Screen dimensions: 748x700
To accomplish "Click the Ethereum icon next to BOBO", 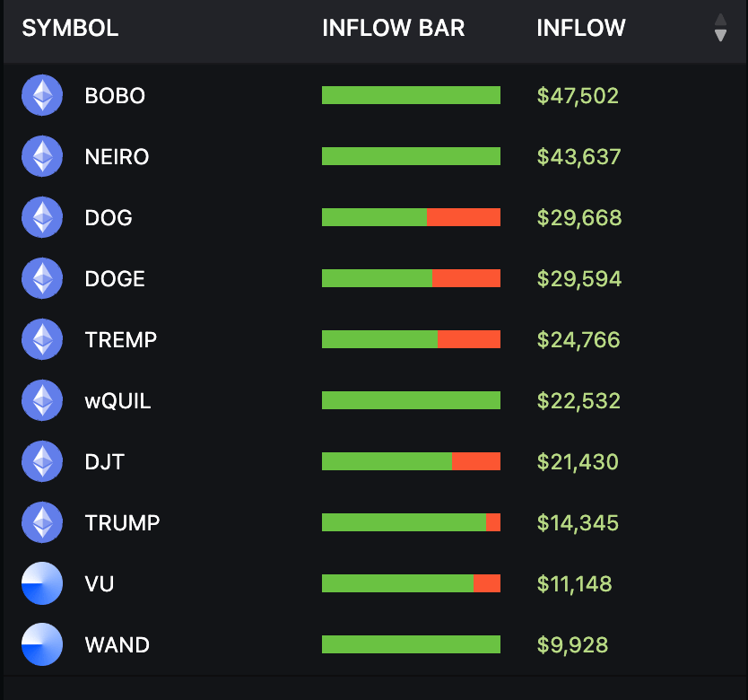I will [x=42, y=95].
